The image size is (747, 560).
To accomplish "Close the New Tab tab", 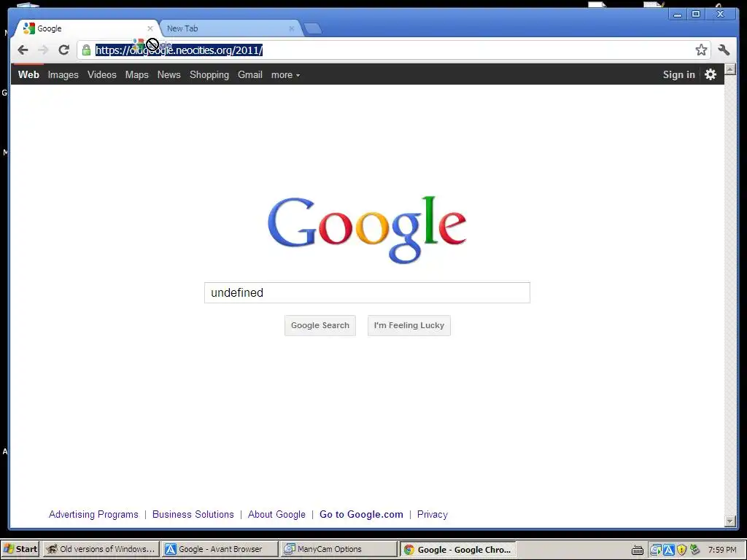I will pos(292,28).
